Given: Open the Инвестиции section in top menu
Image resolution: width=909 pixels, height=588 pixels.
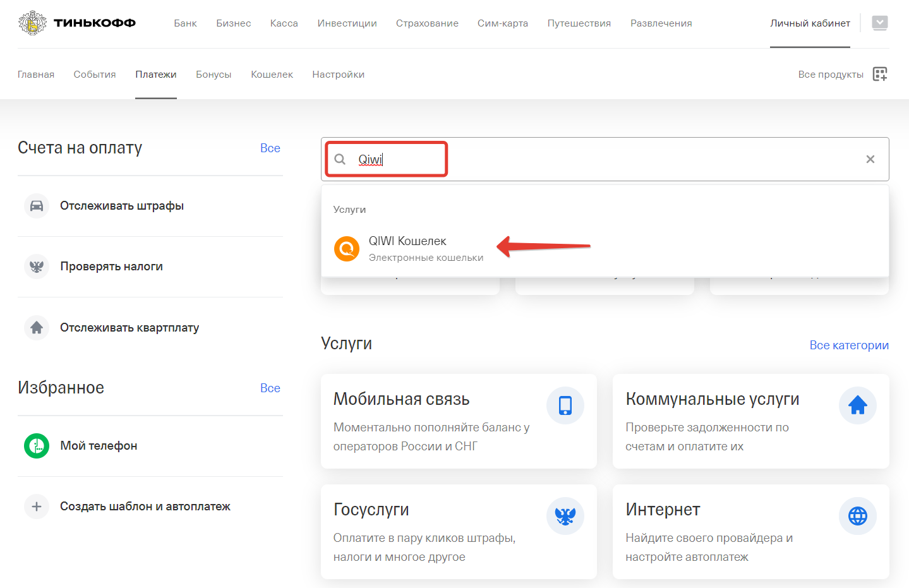Looking at the screenshot, I should point(347,23).
